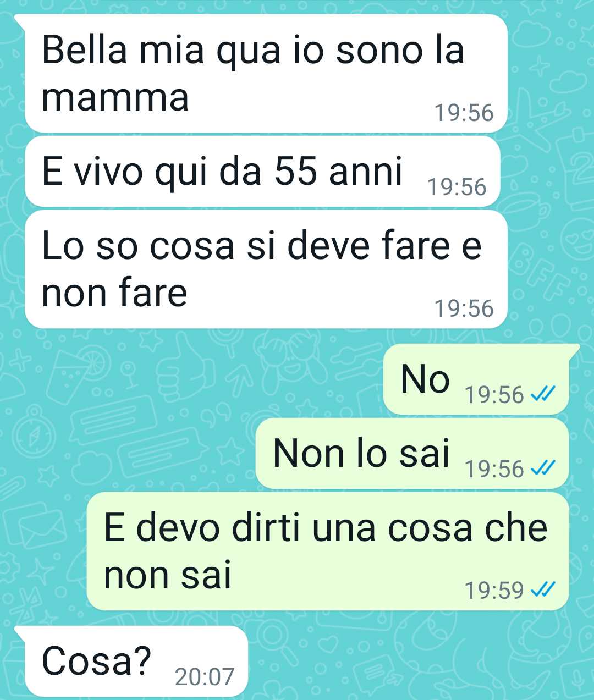
Task: Tap the 19:56 time next to '55 anni'
Action: (457, 188)
